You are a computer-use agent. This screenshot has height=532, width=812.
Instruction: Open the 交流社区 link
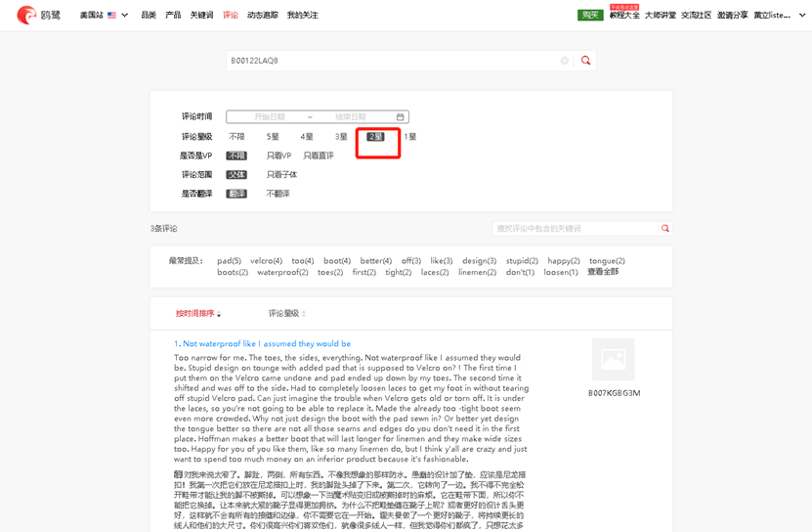697,15
